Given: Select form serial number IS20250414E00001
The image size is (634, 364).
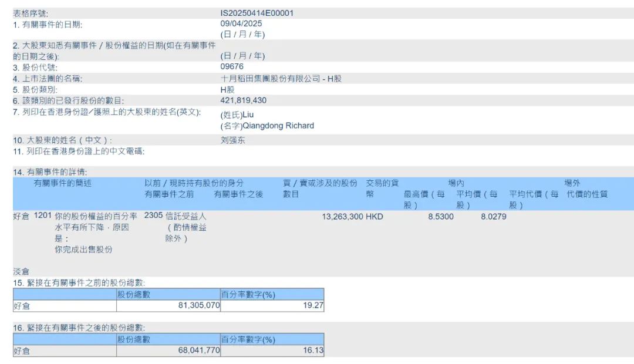Looking at the screenshot, I should pyautogui.click(x=257, y=13).
